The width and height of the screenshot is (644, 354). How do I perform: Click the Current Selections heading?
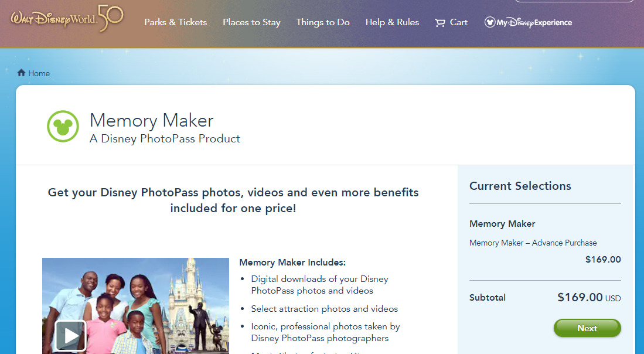pos(520,186)
